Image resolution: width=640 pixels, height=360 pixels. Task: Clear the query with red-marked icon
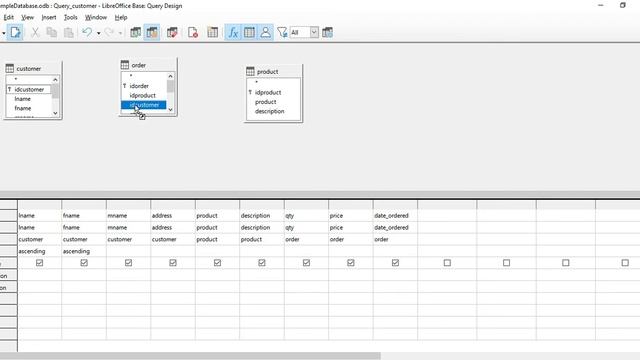(x=193, y=32)
